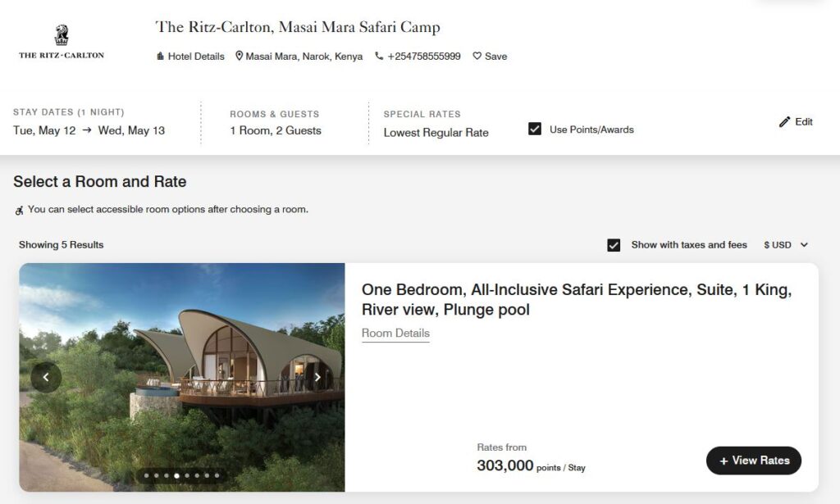840x504 pixels.
Task: Open the Room Details link
Action: [395, 334]
